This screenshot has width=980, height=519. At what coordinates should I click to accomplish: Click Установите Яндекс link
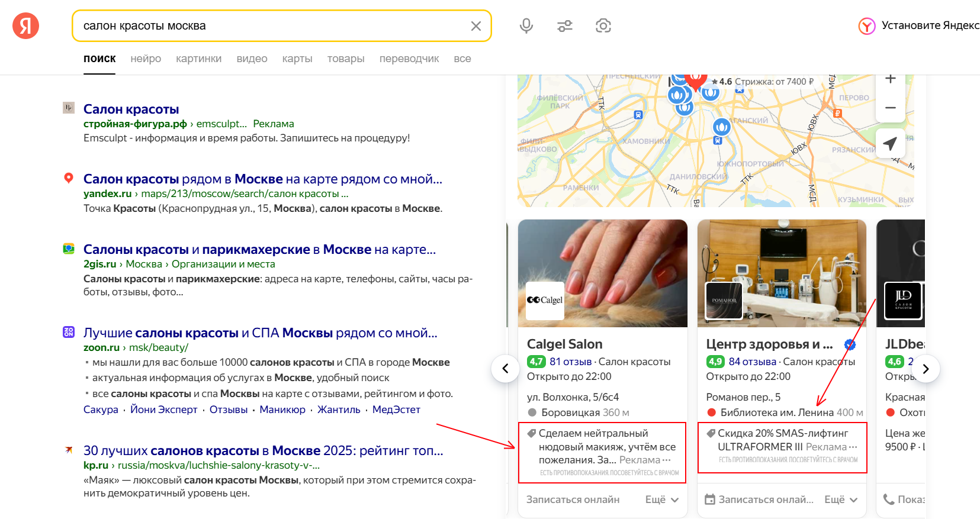pos(930,25)
